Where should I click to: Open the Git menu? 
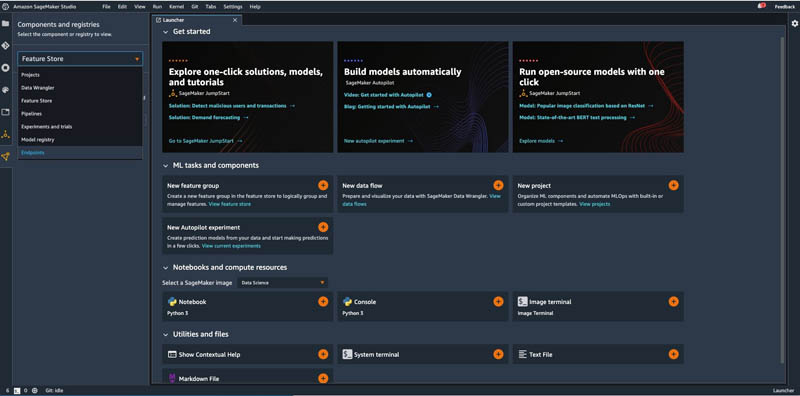pos(195,7)
